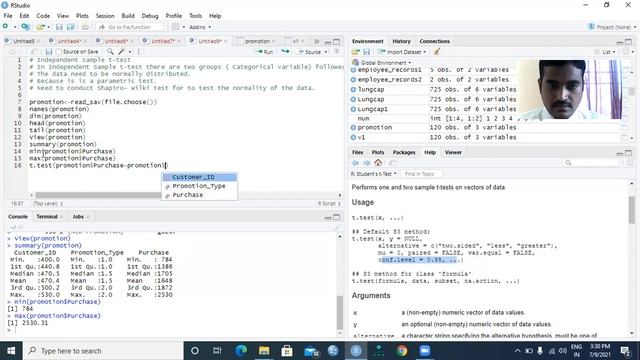Click the Workspace Panes layout icon
The width and height of the screenshot is (640, 360).
(x=176, y=27)
